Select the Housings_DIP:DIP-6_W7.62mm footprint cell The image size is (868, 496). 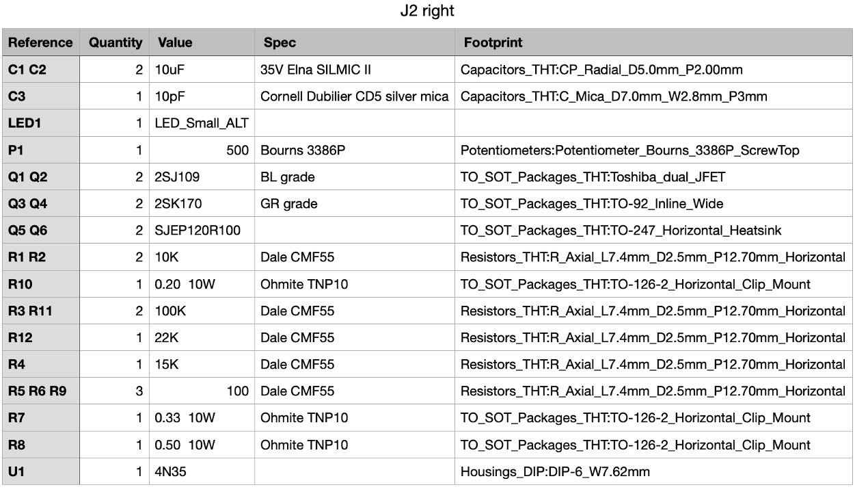[654, 471]
